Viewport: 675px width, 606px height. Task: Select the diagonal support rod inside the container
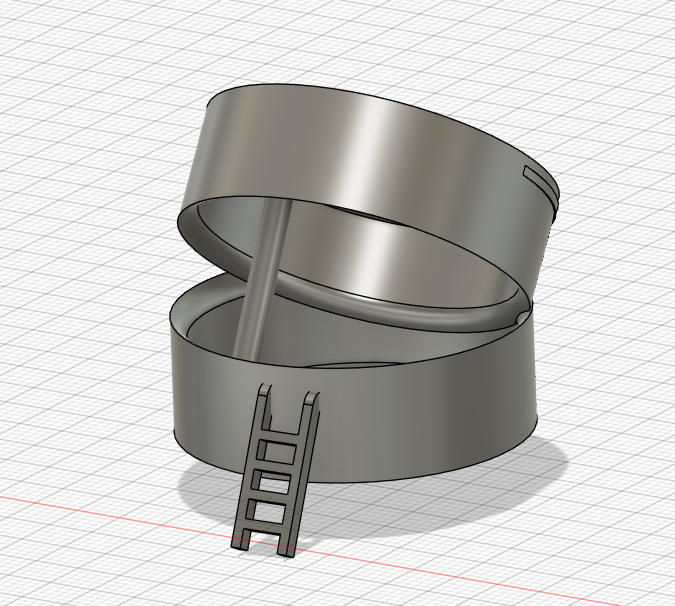[263, 278]
